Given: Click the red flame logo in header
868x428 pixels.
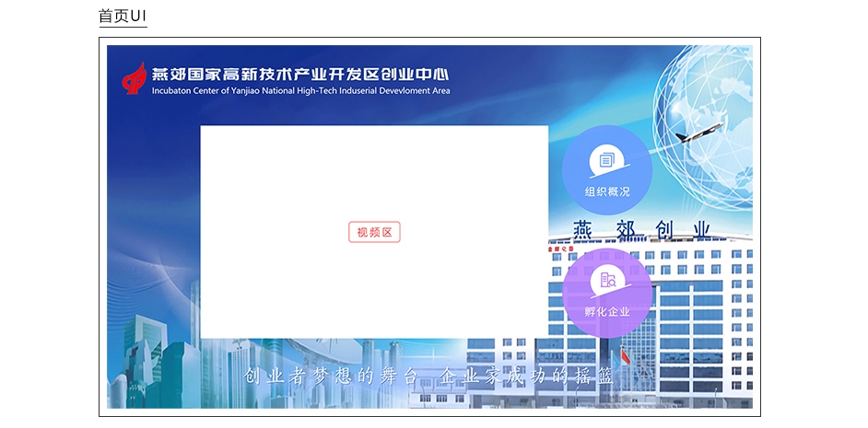Looking at the screenshot, I should 135,78.
